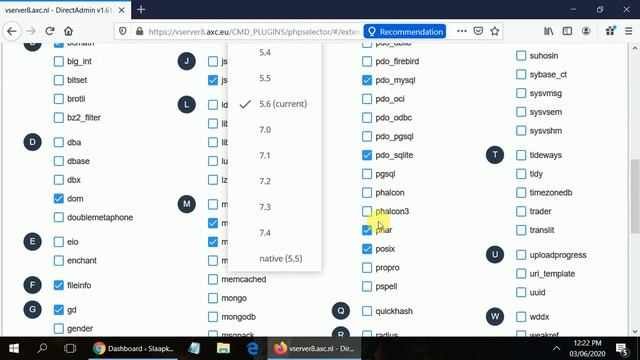
Task: Enable the phalcon3 extension checkbox
Action: point(367,211)
